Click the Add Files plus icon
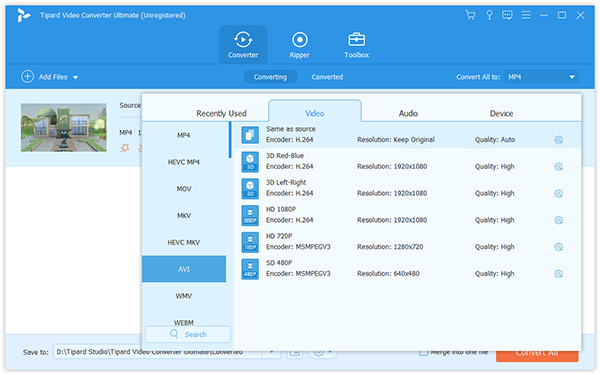The height and width of the screenshot is (375, 600). coord(27,77)
